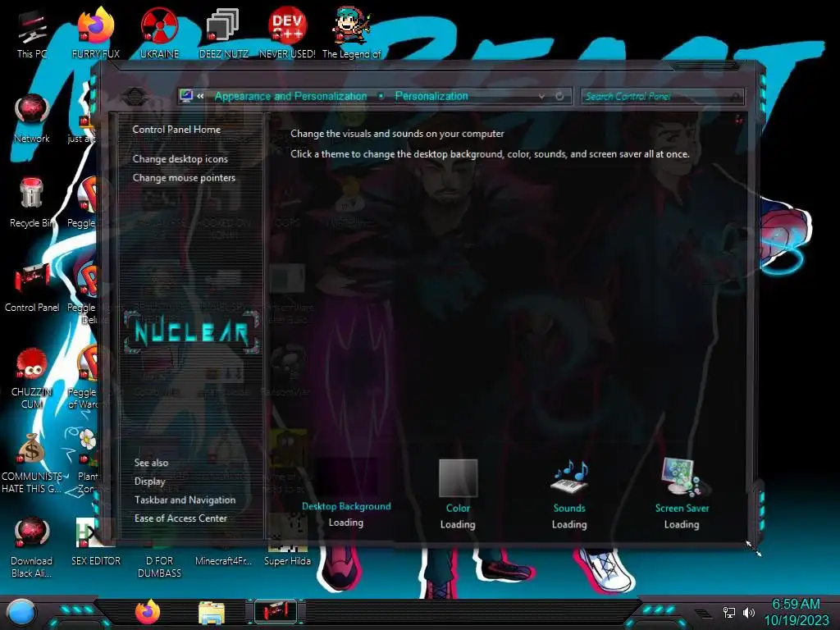
Task: Open The Legend of desktop shortcut
Action: (x=351, y=33)
